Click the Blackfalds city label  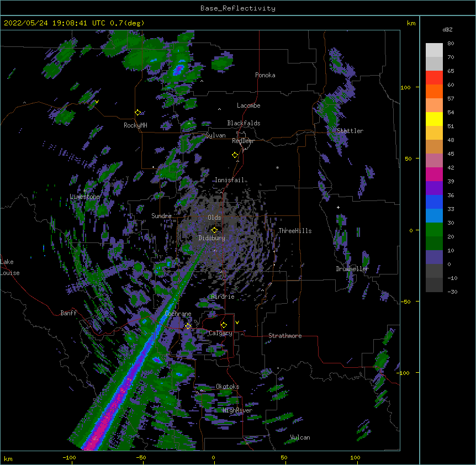pyautogui.click(x=244, y=123)
